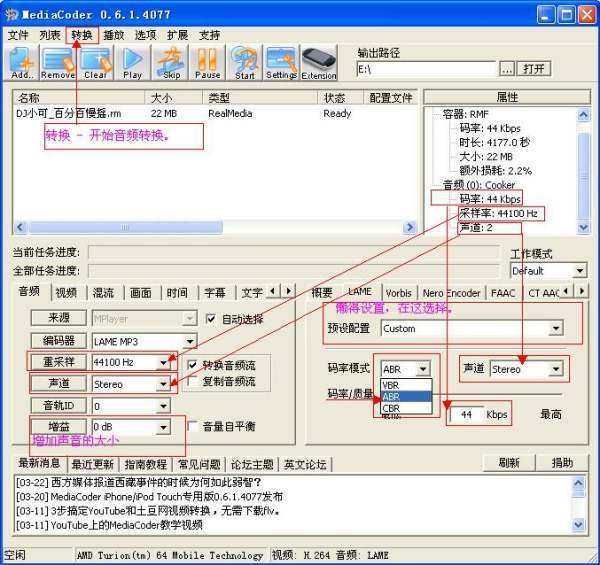Click the 44 Kbps bitrate field
Screen dimensions: 600x565
tap(466, 414)
